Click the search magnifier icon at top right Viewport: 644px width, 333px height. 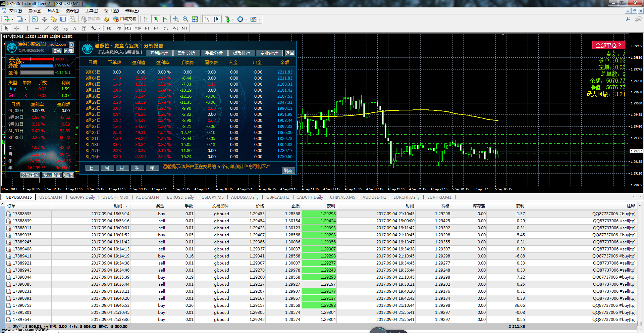point(628,19)
